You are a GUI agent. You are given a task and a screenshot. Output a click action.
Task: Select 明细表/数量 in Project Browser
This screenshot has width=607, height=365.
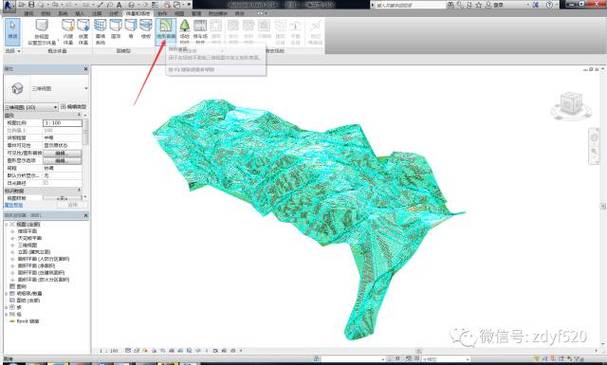coord(29,293)
